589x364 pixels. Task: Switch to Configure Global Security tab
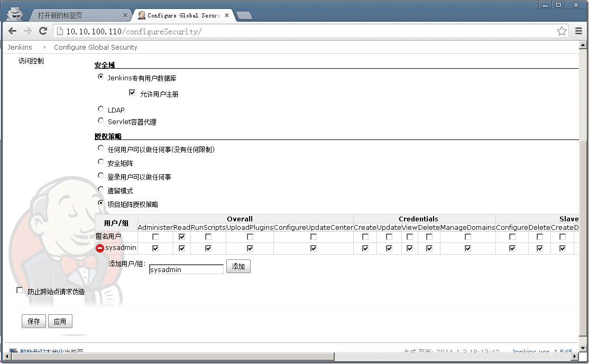pos(183,15)
